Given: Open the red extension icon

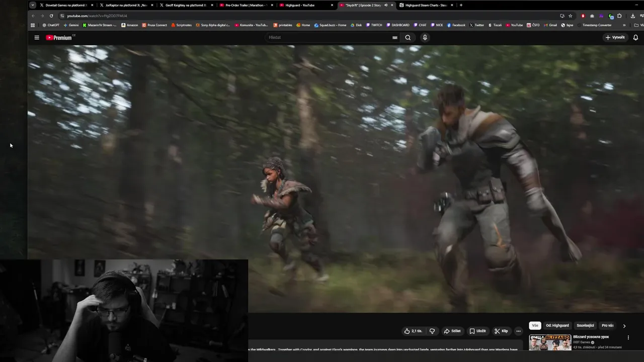Looking at the screenshot, I should tap(583, 16).
